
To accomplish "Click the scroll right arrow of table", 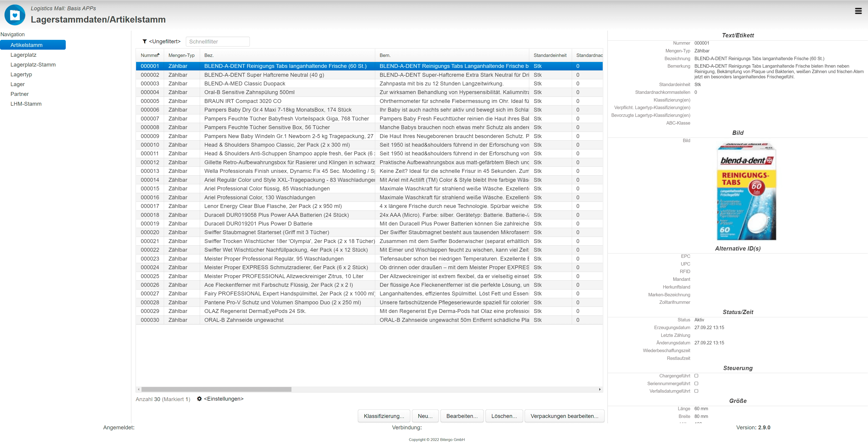I will 600,389.
